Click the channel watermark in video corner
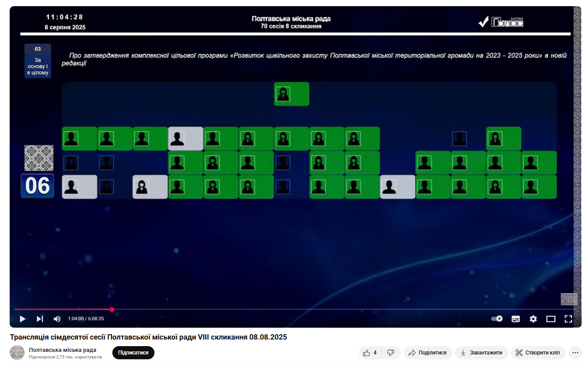The width and height of the screenshot is (588, 365). point(568,299)
